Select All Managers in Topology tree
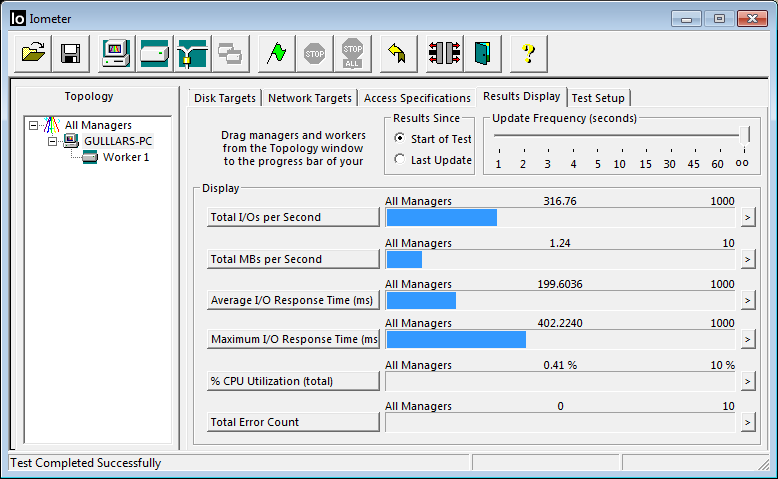 98,125
